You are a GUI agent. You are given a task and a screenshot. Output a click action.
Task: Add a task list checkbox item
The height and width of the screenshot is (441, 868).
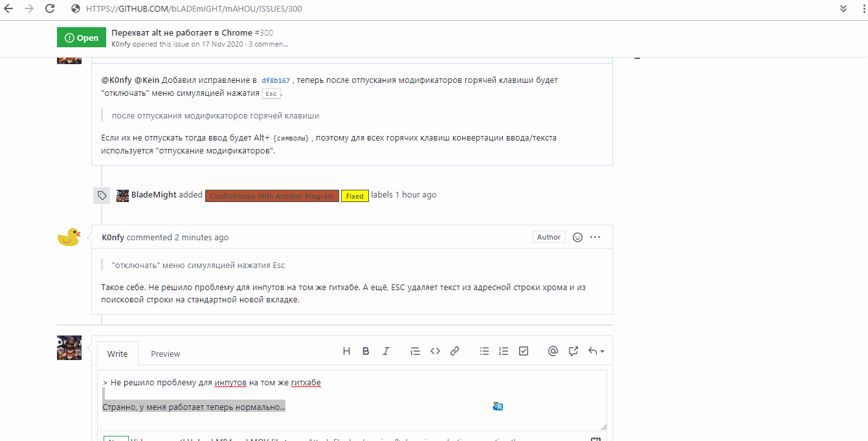[524, 352]
